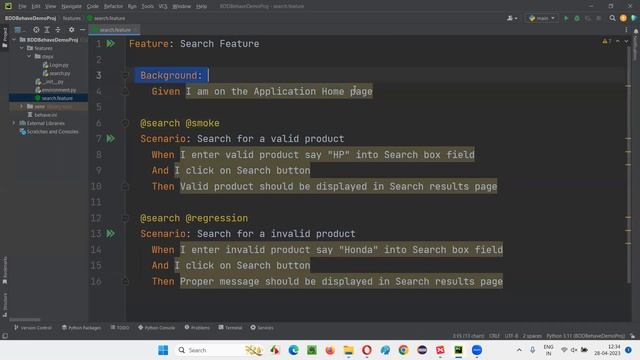Open PyCharm icon in Windows taskbar
This screenshot has height=360, width=640.
tap(458, 350)
